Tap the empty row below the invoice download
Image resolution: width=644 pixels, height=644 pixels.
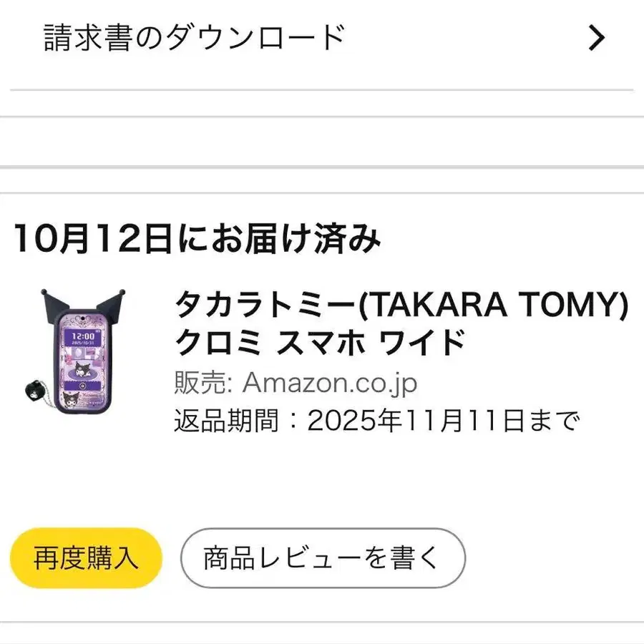point(322,142)
